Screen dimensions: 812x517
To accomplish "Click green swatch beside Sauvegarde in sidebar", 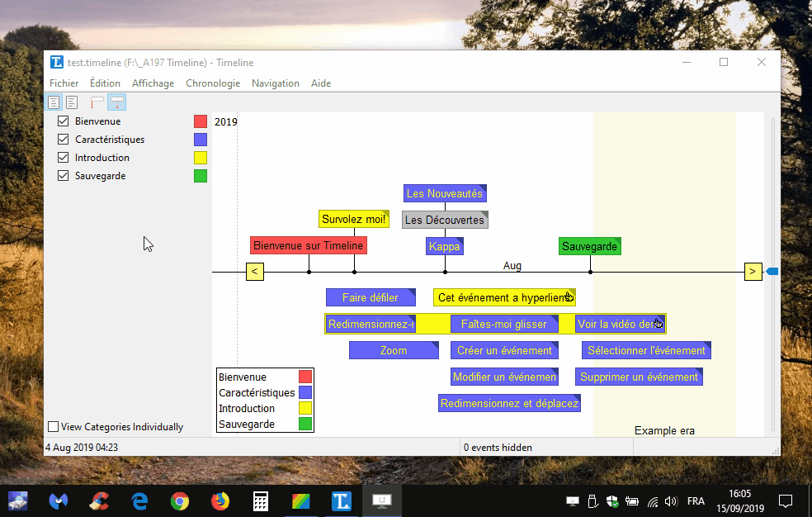I will 201,176.
